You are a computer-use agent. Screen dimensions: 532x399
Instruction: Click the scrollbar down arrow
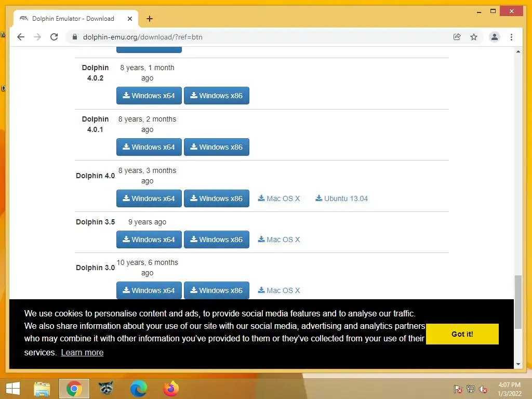518,364
